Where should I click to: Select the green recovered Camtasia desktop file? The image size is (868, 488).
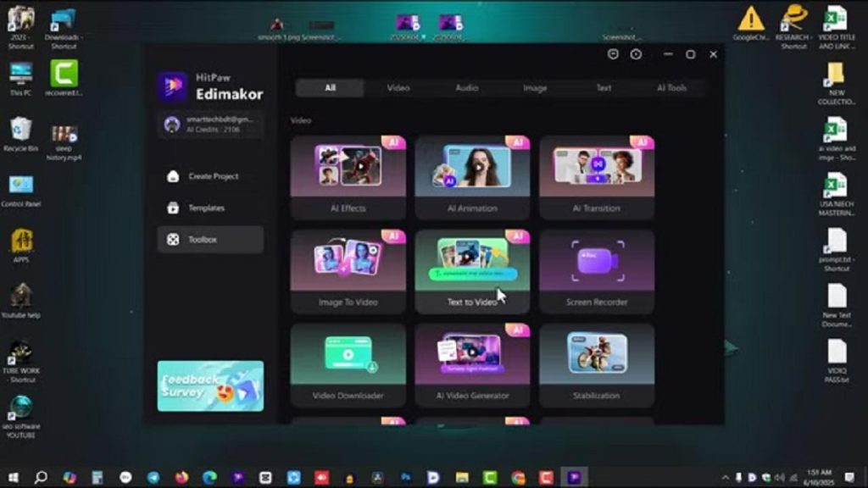pos(64,79)
